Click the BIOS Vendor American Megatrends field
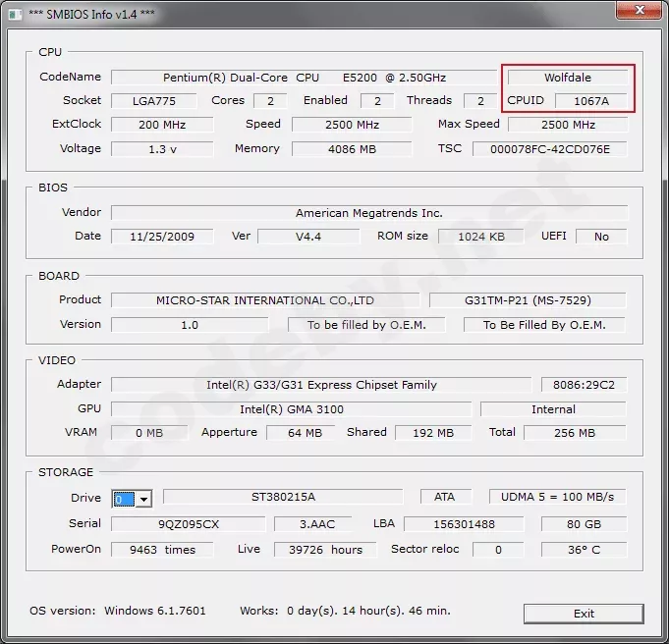 [368, 213]
